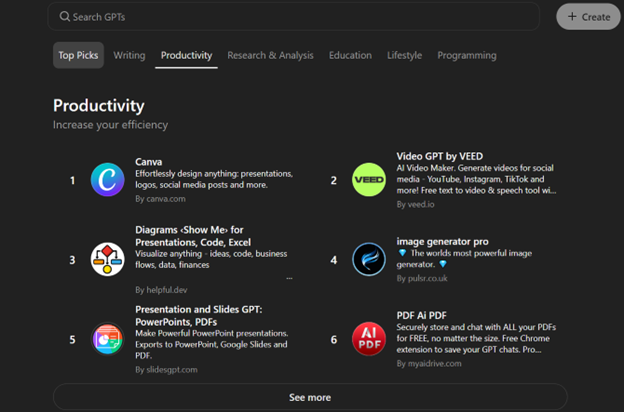Click VEED description 'AI Video Maker'
This screenshot has height=412, width=624.
click(x=476, y=179)
